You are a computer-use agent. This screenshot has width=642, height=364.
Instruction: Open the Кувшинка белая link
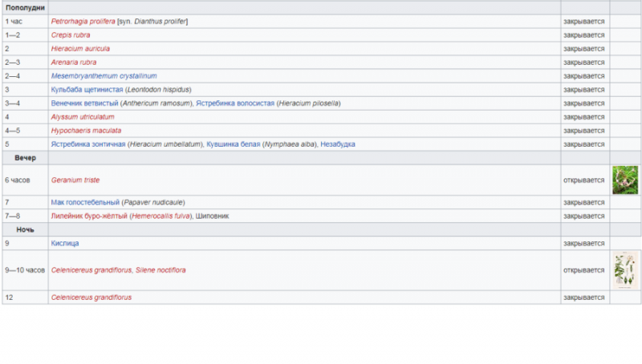tap(234, 144)
